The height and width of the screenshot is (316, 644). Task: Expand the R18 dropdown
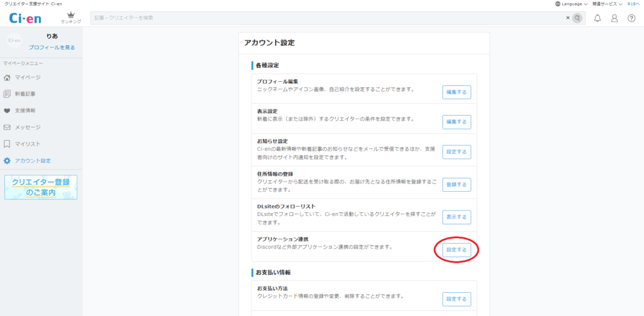(x=635, y=4)
